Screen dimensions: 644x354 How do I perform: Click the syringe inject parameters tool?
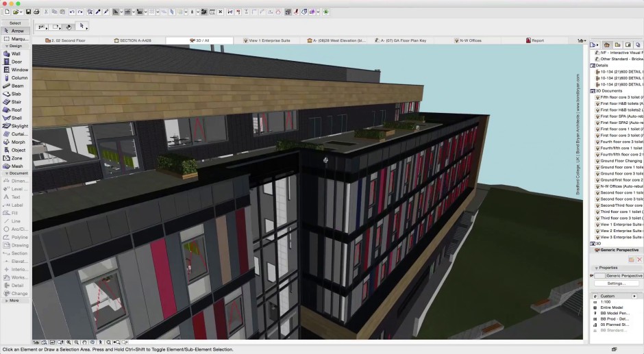pos(106,12)
